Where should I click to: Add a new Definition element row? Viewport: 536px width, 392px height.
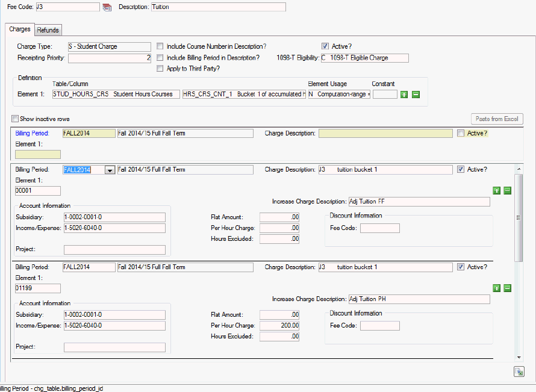pyautogui.click(x=404, y=94)
